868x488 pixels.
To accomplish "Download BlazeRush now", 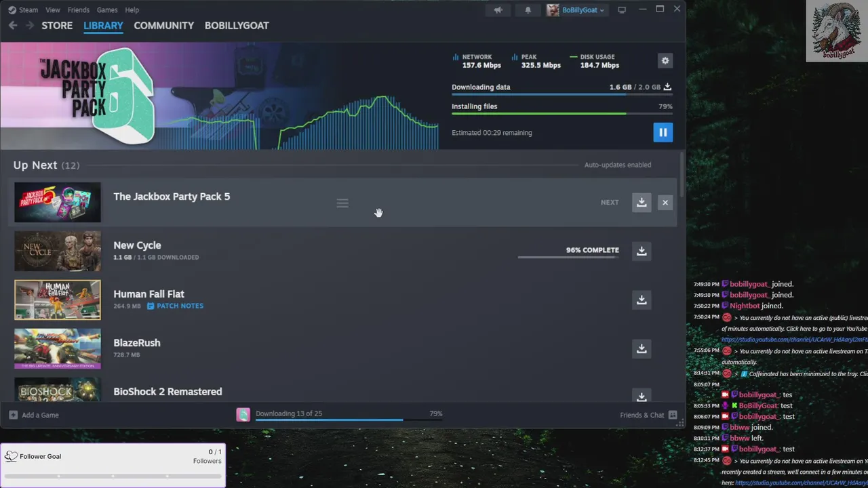I will (x=642, y=348).
